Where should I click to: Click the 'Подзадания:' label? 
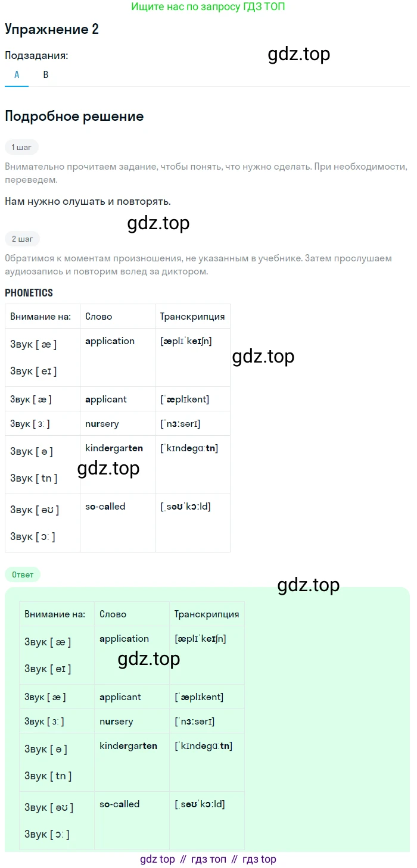[x=36, y=55]
